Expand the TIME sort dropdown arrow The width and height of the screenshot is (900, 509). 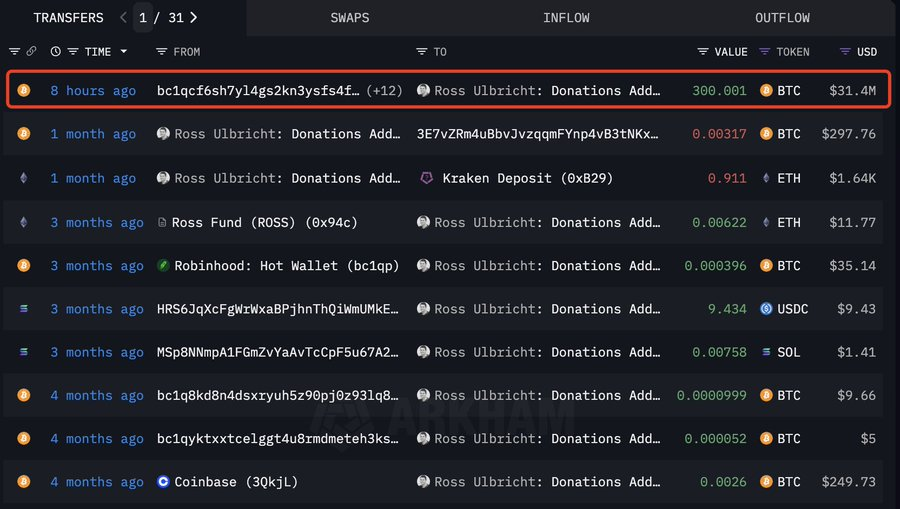point(123,52)
